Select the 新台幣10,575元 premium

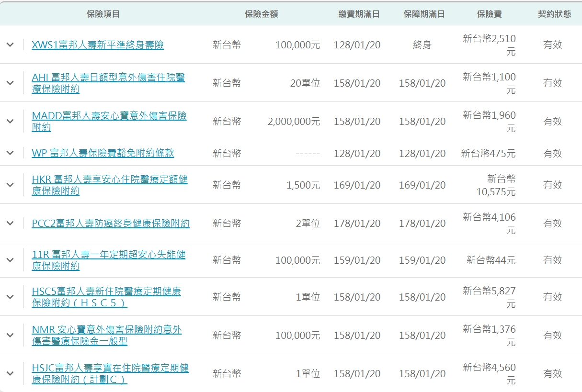[496, 185]
